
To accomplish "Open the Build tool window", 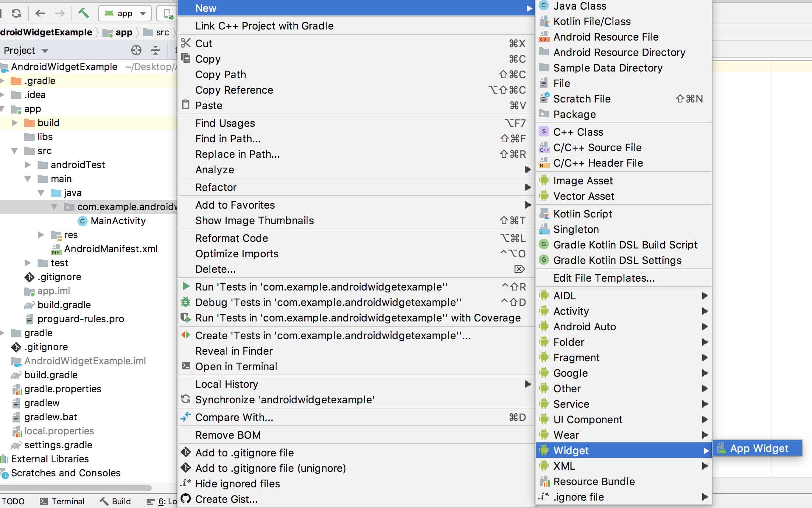I will pos(115,501).
